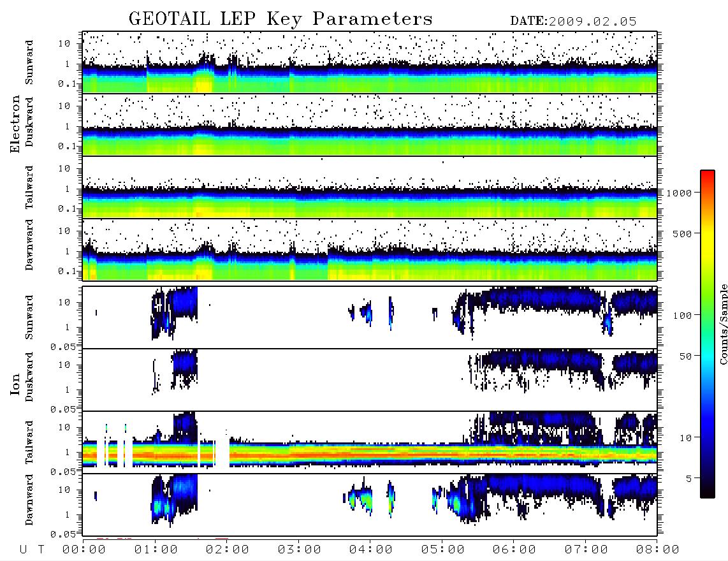Click the '07:00' time axis tick

tap(586, 550)
